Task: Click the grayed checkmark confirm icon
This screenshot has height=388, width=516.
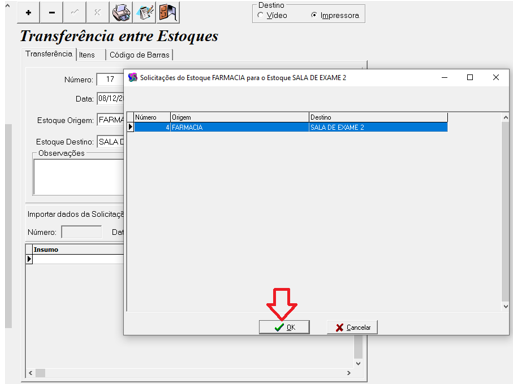Action: pos(75,13)
